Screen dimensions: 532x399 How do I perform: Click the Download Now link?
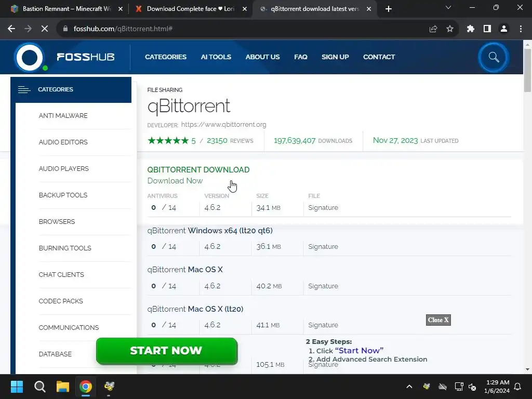tap(175, 181)
